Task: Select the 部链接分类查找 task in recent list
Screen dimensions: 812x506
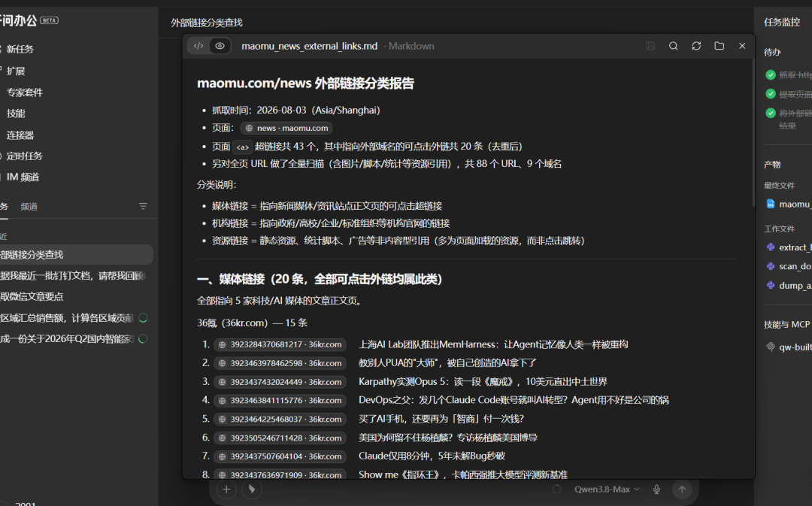Action: 77,255
